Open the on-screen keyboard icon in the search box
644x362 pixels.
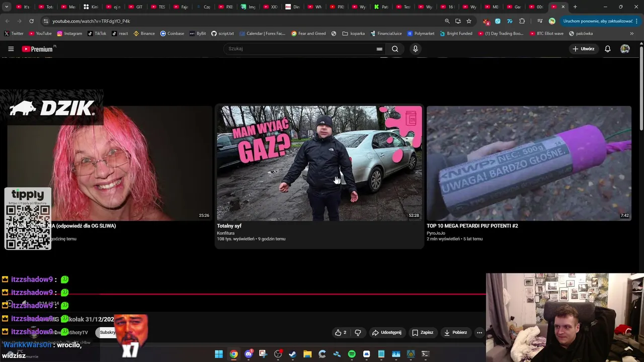point(379,49)
